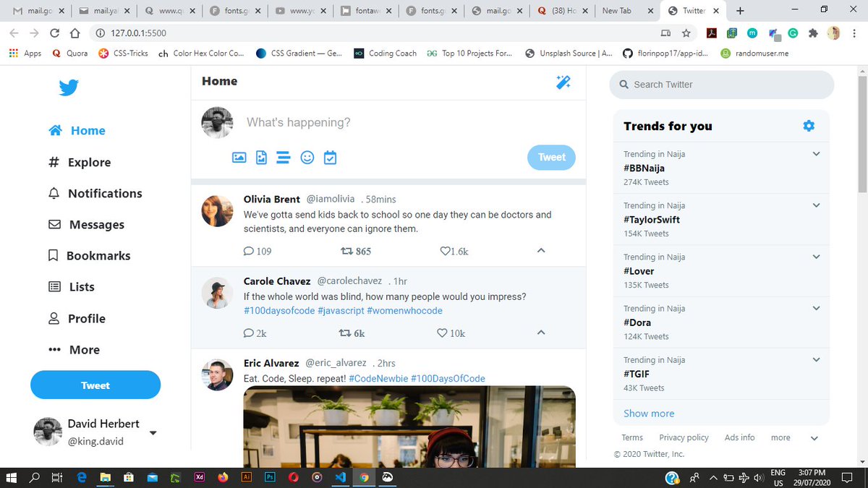The image size is (868, 488).
Task: Add an image to the tweet
Action: 239,157
